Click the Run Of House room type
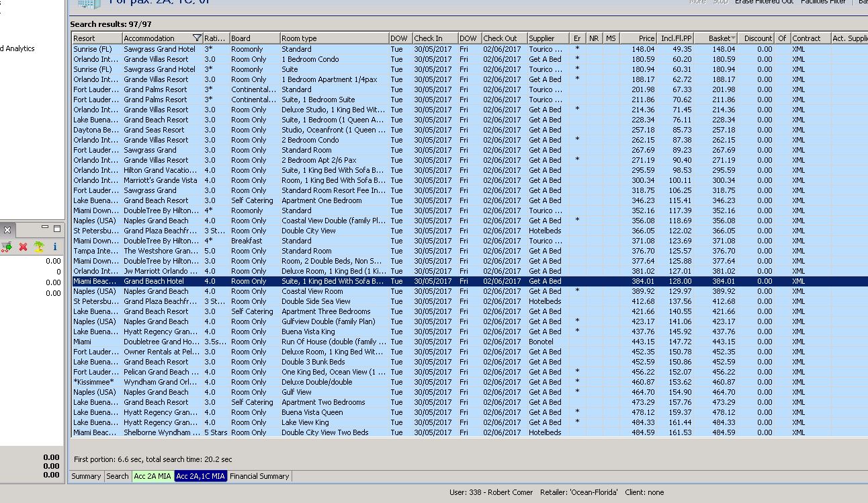The image size is (868, 503). [x=334, y=342]
